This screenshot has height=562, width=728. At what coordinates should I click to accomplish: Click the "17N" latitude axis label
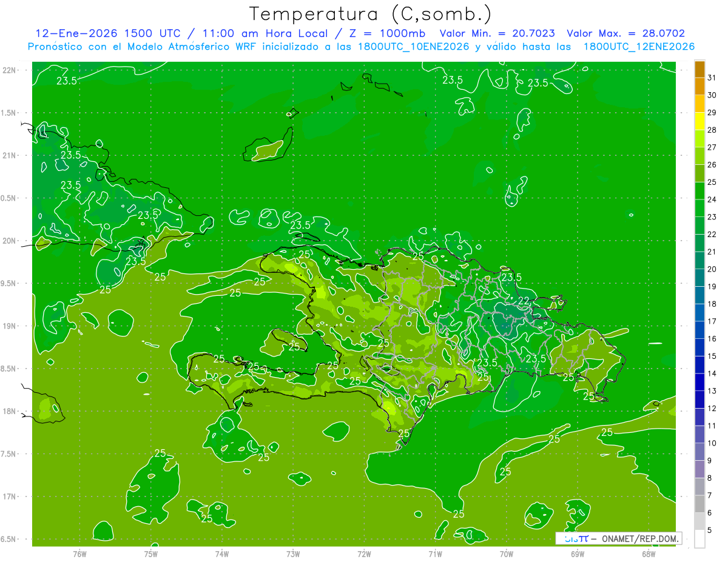tap(10, 497)
